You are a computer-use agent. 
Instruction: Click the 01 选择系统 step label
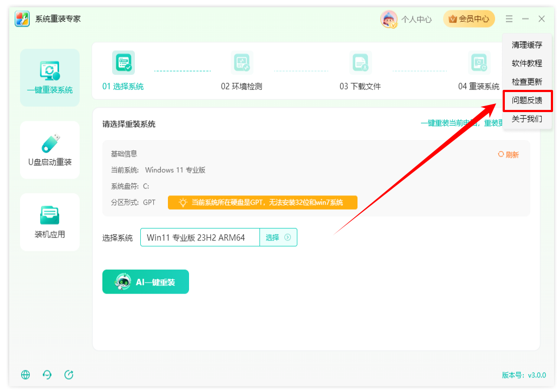click(123, 87)
